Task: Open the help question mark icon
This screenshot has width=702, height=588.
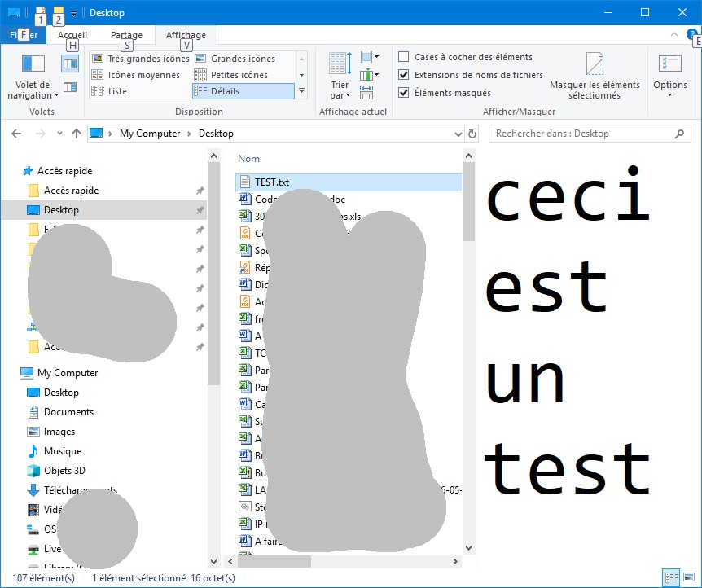Action: [x=691, y=34]
